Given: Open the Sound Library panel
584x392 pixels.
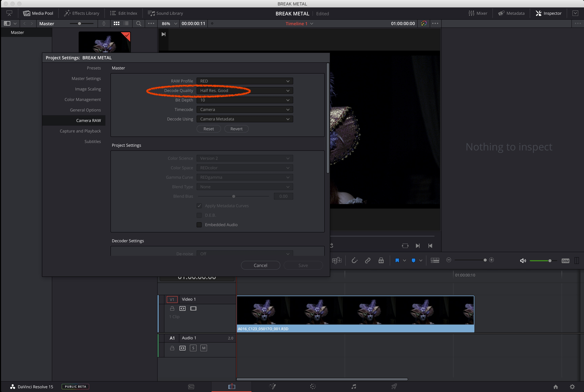Looking at the screenshot, I should 165,13.
